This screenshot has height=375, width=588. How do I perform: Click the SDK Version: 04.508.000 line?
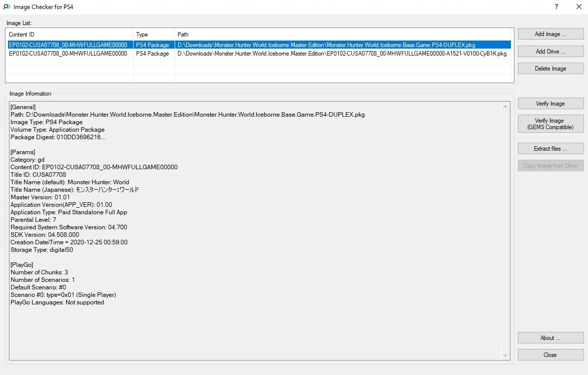point(45,235)
